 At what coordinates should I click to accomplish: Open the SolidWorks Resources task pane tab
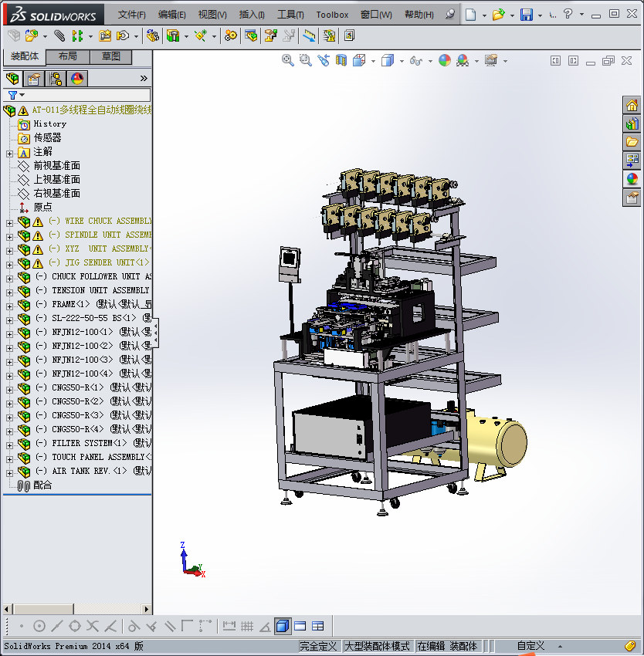coord(632,105)
